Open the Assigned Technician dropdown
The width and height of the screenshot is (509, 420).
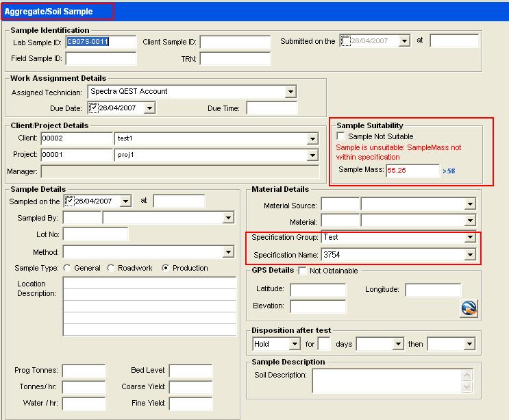tap(290, 92)
